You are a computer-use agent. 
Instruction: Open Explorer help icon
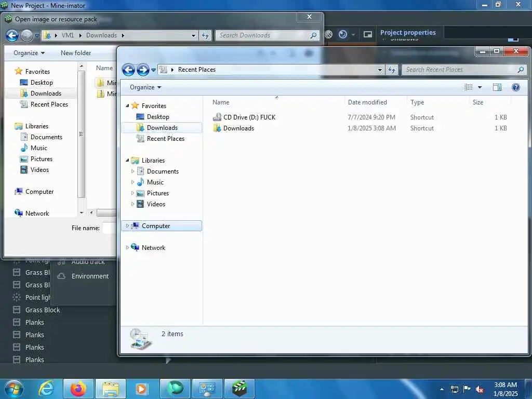click(x=516, y=87)
